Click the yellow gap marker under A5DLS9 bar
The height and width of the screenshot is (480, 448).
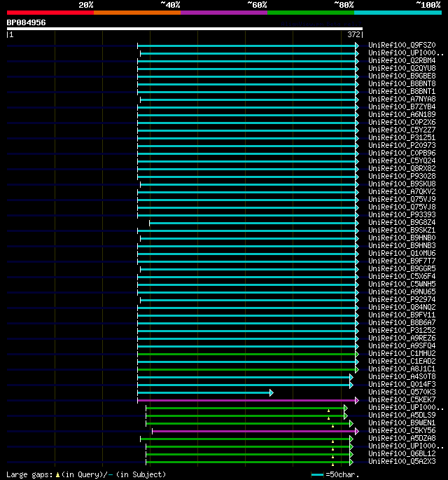(x=329, y=418)
